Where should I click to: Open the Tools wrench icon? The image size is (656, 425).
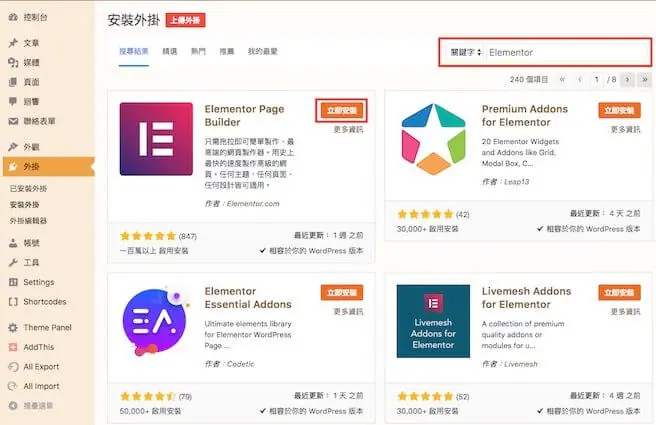(x=13, y=262)
